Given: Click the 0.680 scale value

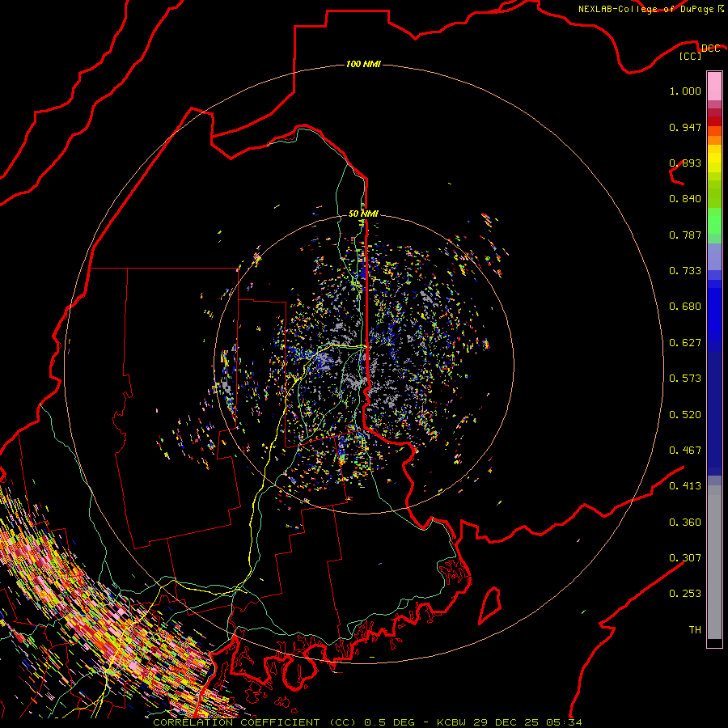Looking at the screenshot, I should tap(685, 307).
